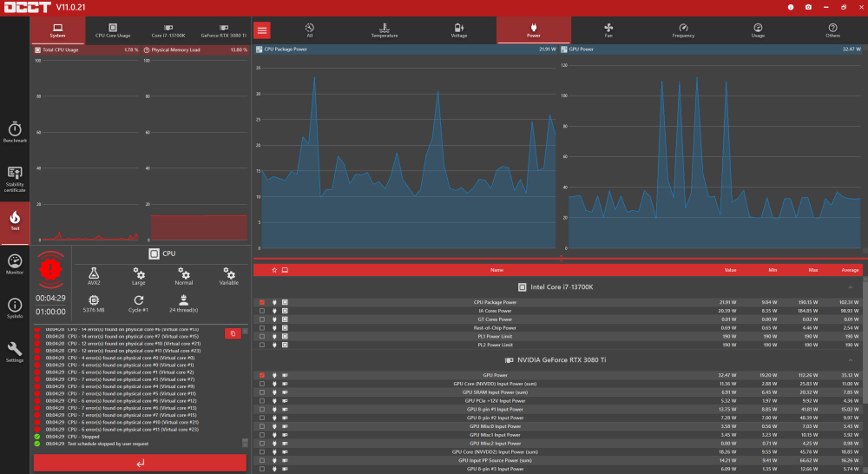Viewport: 868px width, 474px height.
Task: Click the monitor icon in the sensor table header
Action: pyautogui.click(x=285, y=270)
